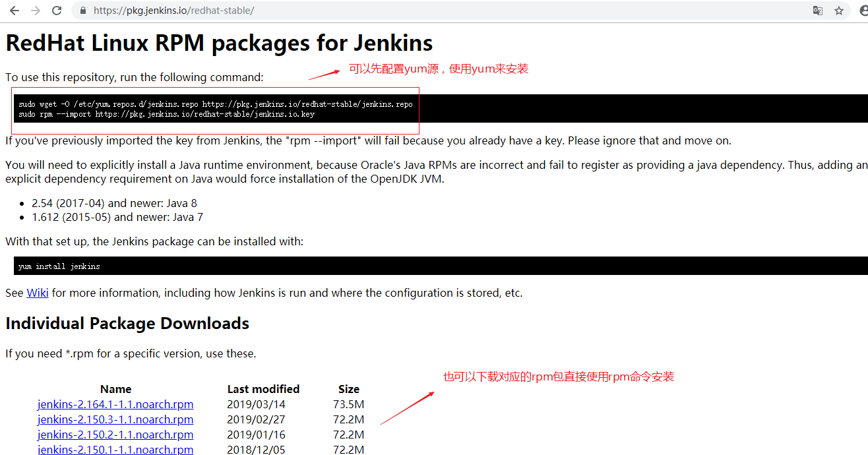Click the 73.5M size value
The image size is (868, 455).
tap(349, 404)
